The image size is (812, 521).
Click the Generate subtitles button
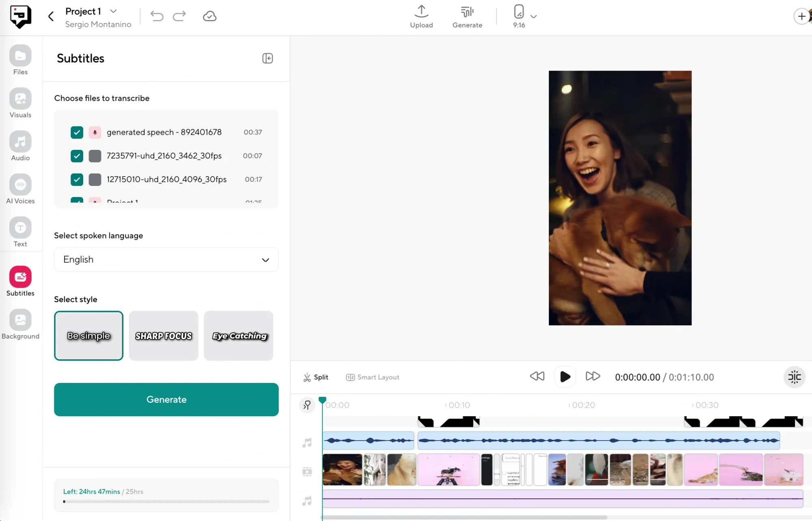click(166, 399)
